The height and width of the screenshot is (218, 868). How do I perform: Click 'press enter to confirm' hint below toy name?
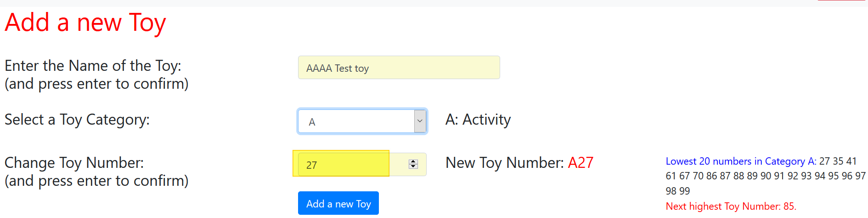(x=96, y=84)
